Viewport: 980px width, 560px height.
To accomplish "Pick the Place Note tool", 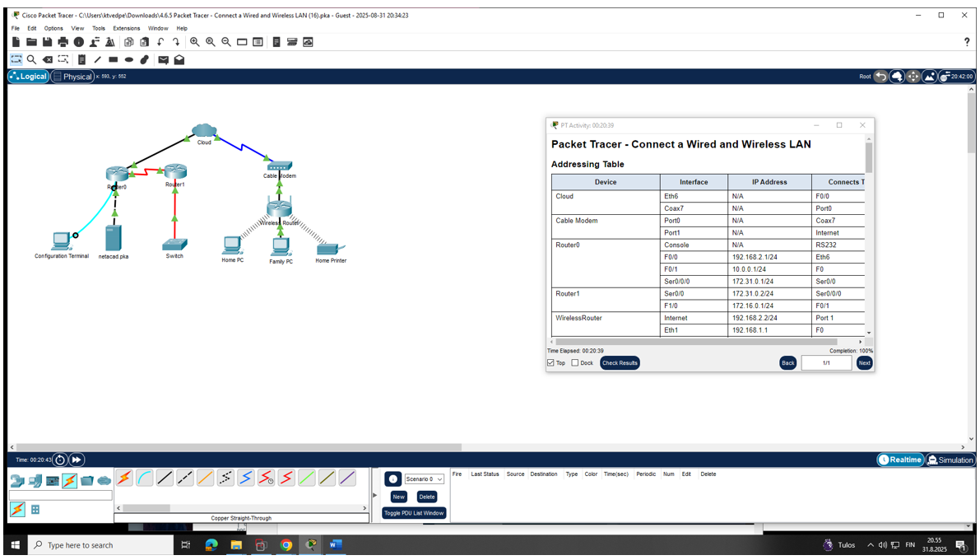I will click(x=82, y=59).
